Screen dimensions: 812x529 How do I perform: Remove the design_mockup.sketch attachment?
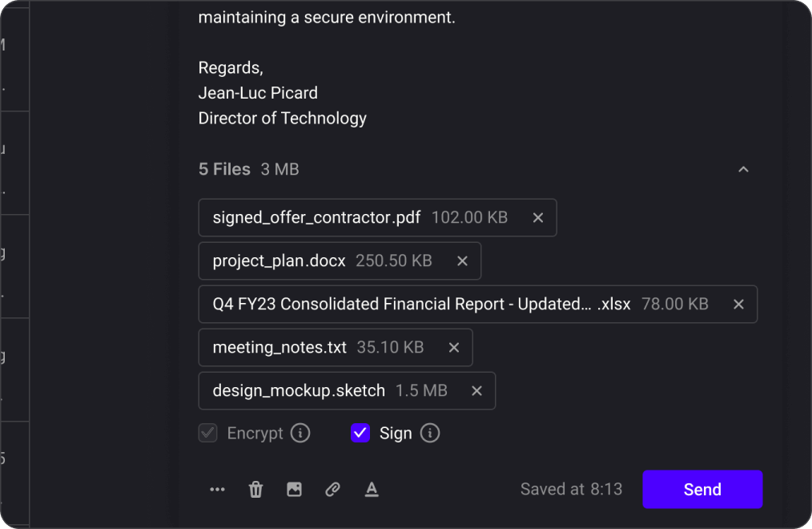476,390
